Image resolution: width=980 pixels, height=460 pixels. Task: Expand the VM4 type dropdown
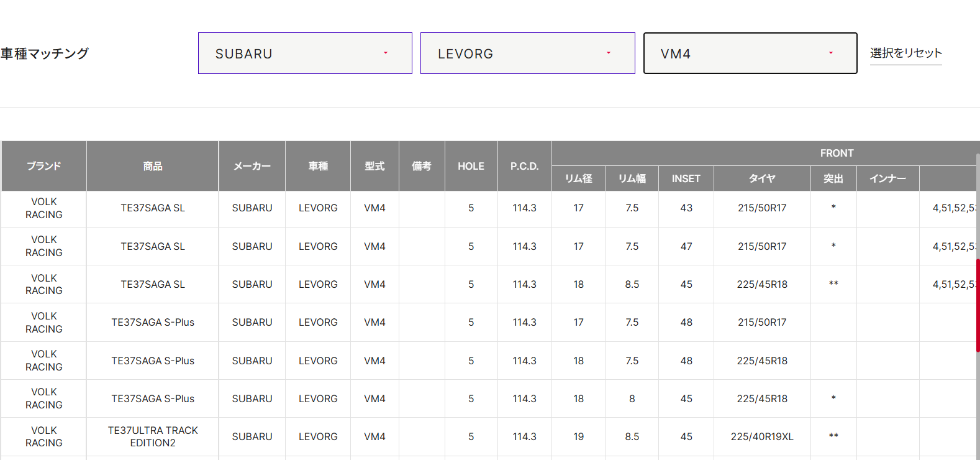point(750,53)
